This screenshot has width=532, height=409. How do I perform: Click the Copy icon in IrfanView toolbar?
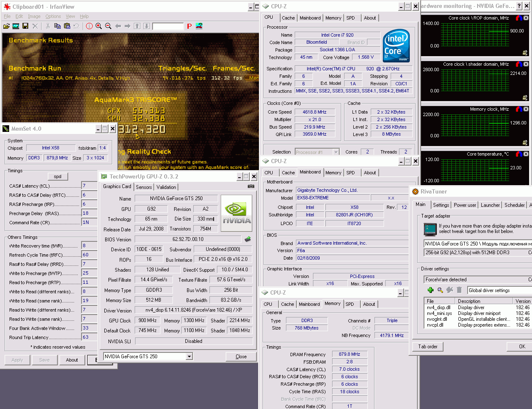pos(57,26)
